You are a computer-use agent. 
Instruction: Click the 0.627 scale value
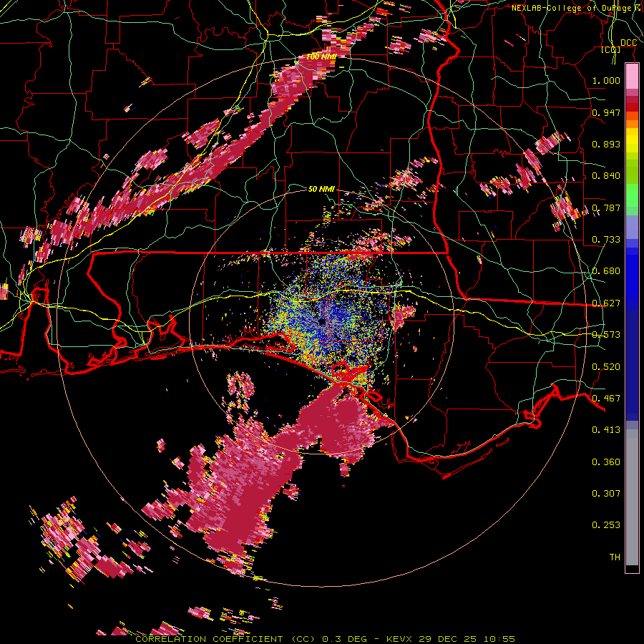pyautogui.click(x=606, y=303)
